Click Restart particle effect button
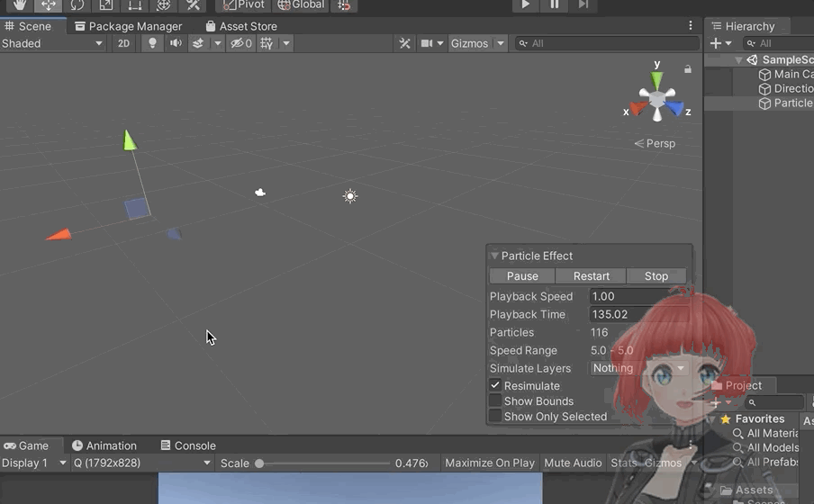The width and height of the screenshot is (814, 504). 592,276
